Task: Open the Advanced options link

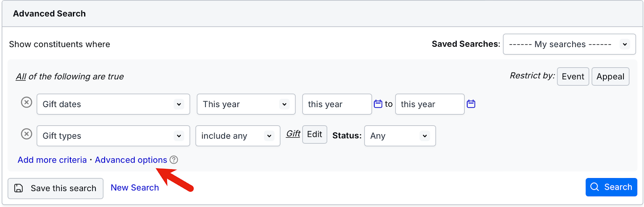Action: tap(131, 160)
